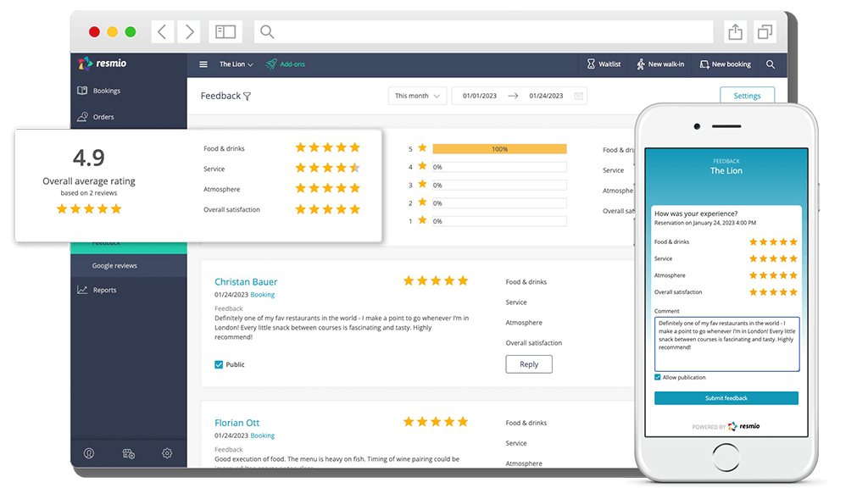Open the sidebar settings gear

tap(167, 453)
